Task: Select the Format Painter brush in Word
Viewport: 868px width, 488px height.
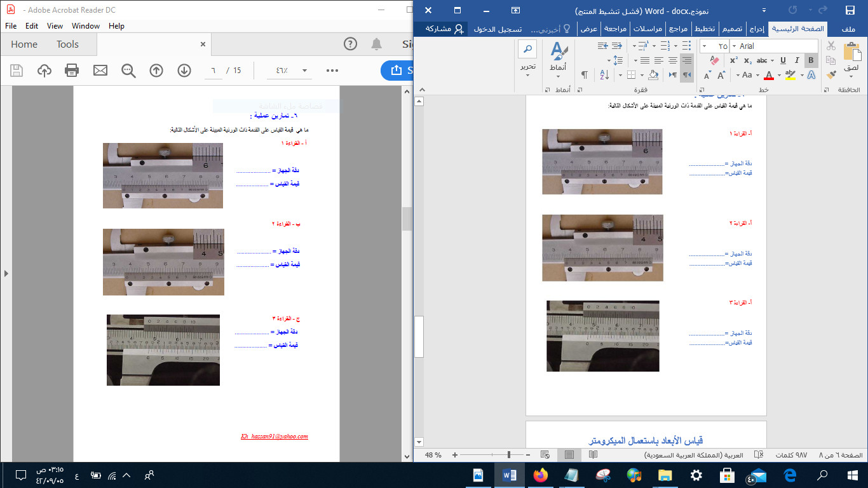Action: click(x=831, y=74)
